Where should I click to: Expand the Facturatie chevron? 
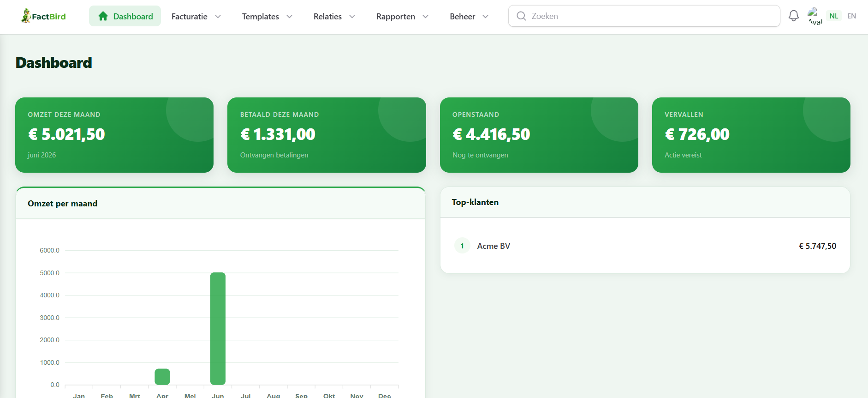(x=218, y=17)
